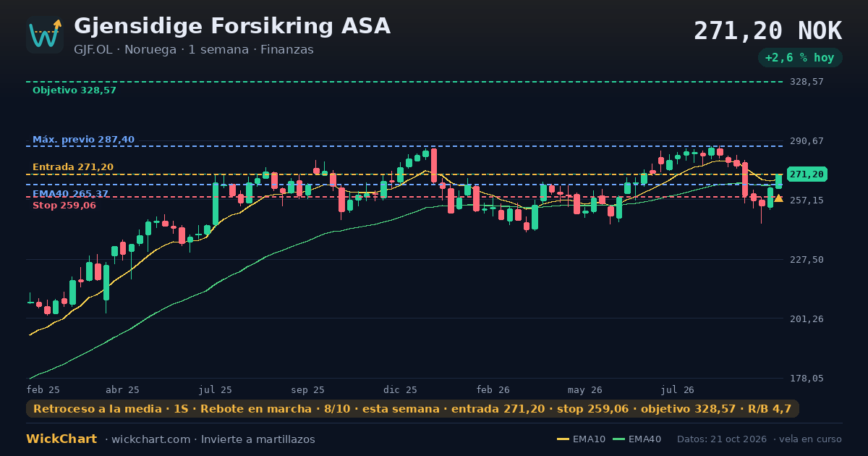Open the wickchart.com footer link
This screenshot has height=456, width=868.
(150, 439)
